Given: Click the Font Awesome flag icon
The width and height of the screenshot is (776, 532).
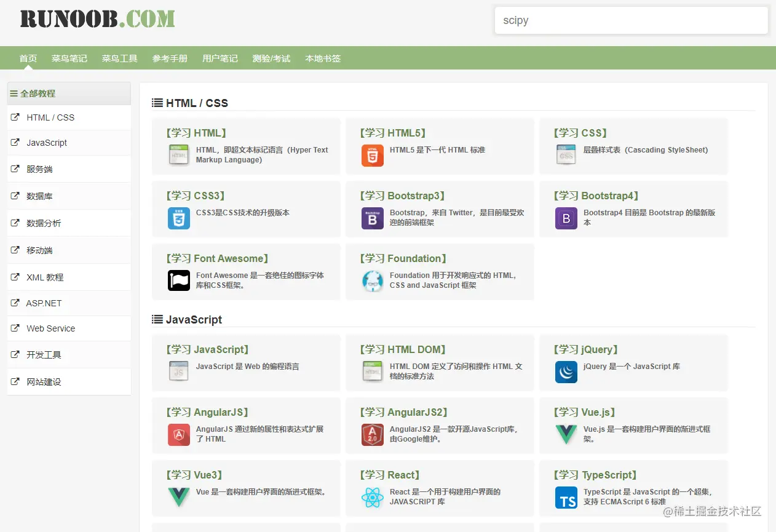Looking at the screenshot, I should pos(179,280).
